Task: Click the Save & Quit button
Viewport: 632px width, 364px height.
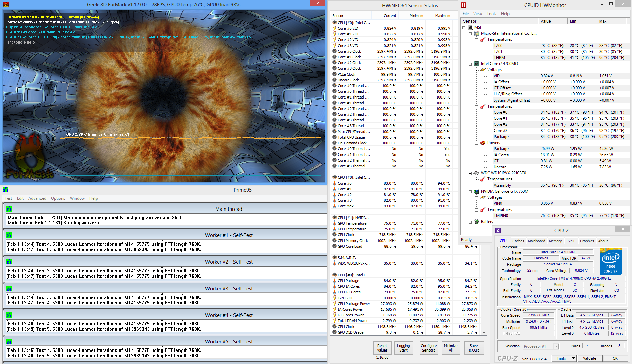Action: (x=474, y=348)
